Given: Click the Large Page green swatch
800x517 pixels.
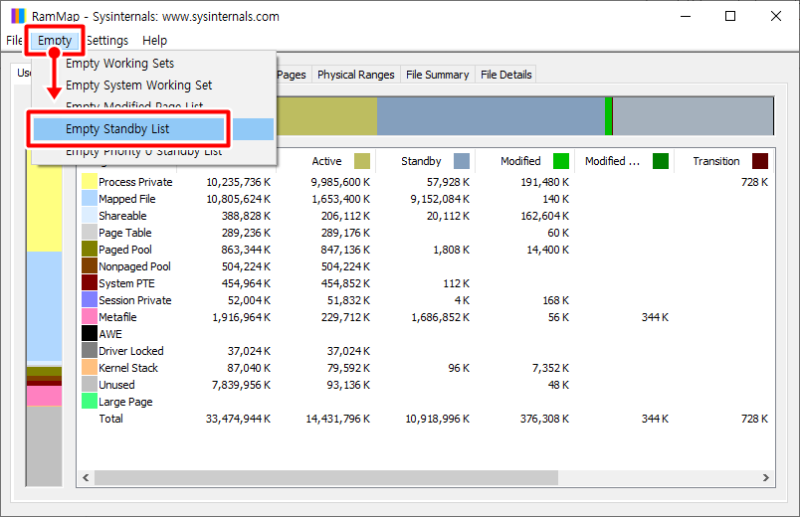Looking at the screenshot, I should point(89,401).
